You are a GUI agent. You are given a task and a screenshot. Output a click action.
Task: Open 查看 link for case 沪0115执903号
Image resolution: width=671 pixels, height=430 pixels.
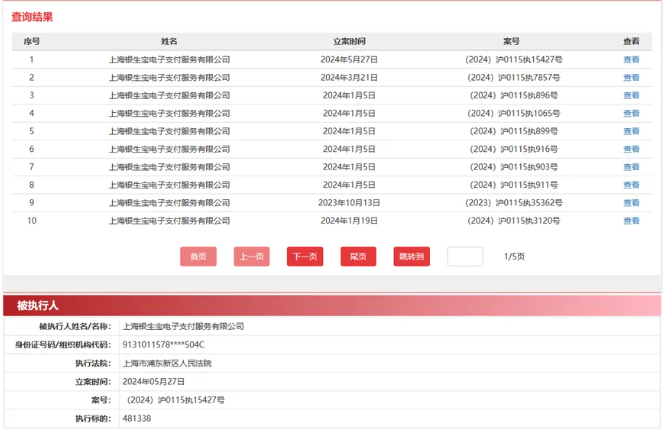click(x=631, y=167)
